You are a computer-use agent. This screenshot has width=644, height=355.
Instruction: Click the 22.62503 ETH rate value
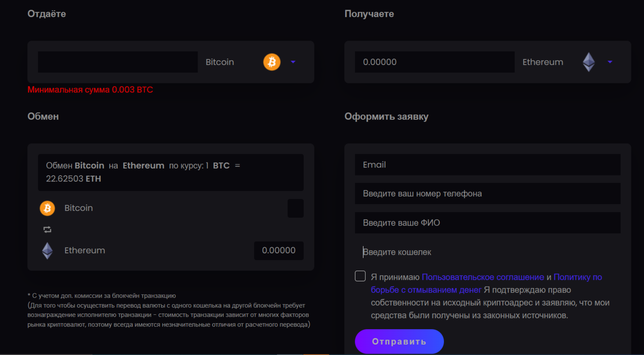[73, 179]
